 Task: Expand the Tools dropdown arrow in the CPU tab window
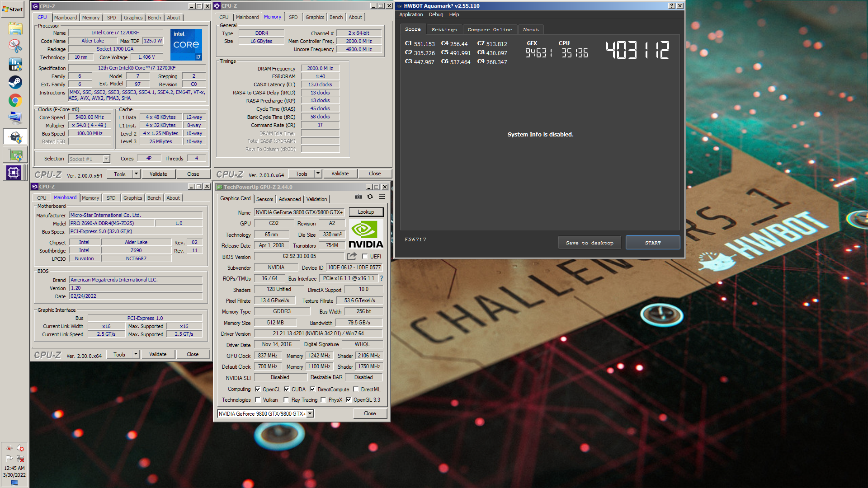[x=136, y=174]
